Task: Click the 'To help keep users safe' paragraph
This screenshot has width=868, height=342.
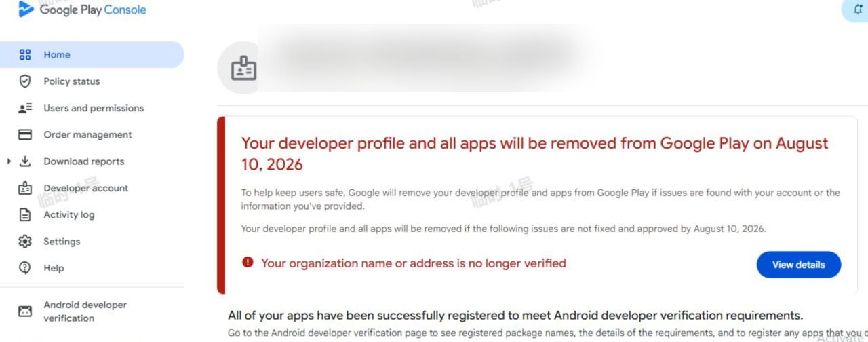Action: tap(540, 199)
